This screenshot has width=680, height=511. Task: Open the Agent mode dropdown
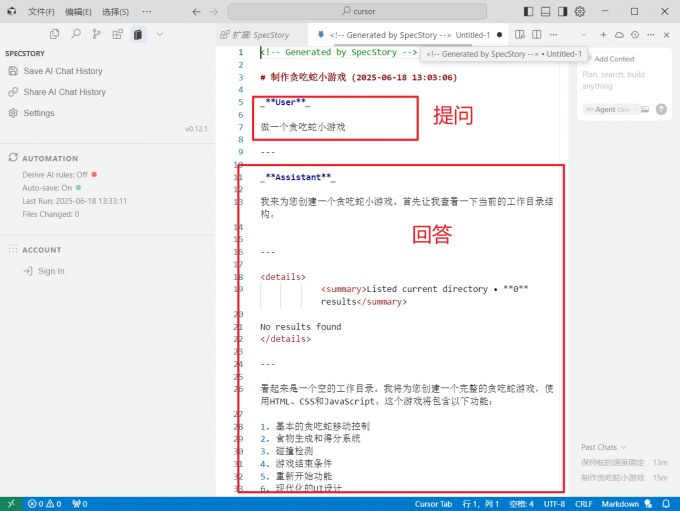click(611, 109)
